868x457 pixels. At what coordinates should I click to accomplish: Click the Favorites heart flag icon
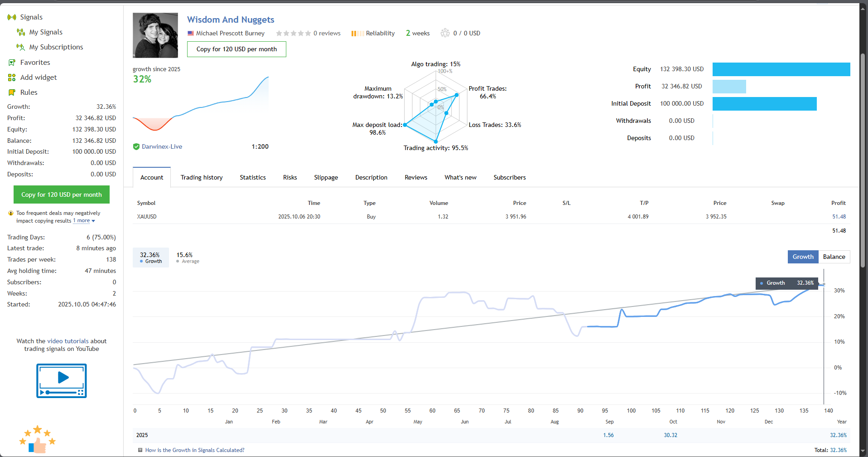pyautogui.click(x=12, y=63)
